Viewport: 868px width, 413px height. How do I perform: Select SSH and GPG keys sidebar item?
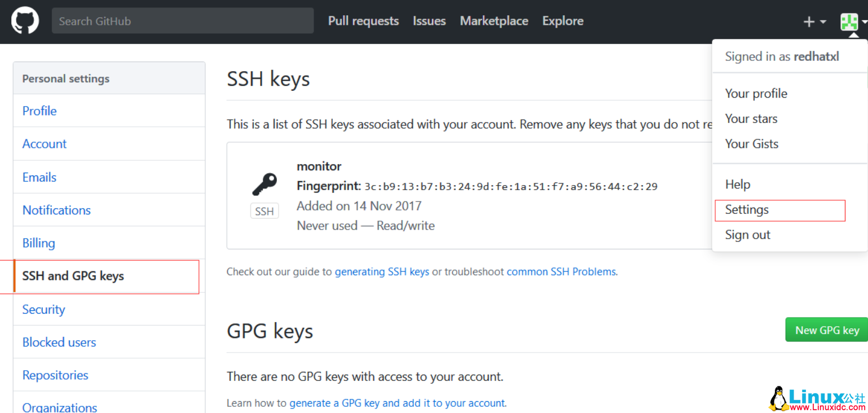pyautogui.click(x=109, y=276)
